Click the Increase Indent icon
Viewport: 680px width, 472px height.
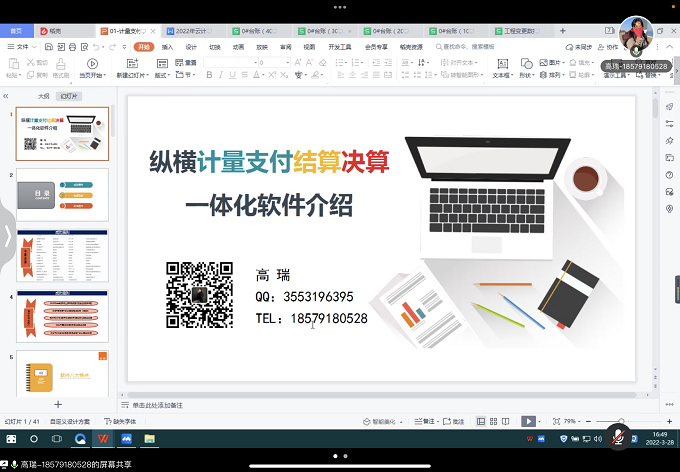pos(388,62)
